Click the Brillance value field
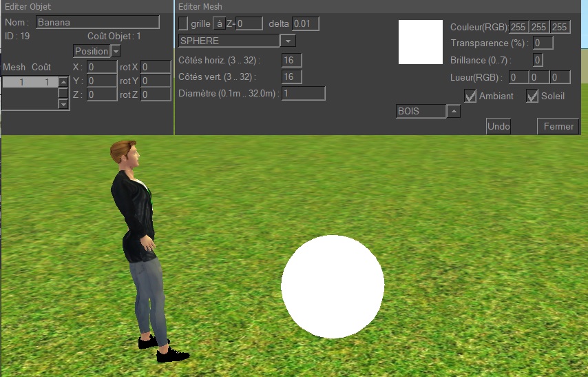This screenshot has width=588, height=377. [x=538, y=60]
